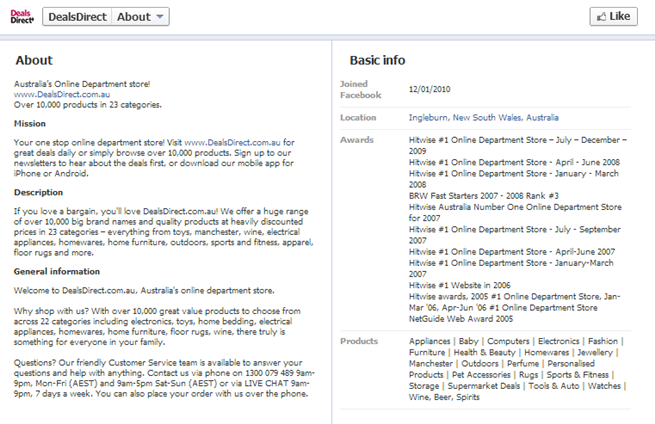This screenshot has height=424, width=655.
Task: Choose the Furniture product link
Action: pos(427,353)
